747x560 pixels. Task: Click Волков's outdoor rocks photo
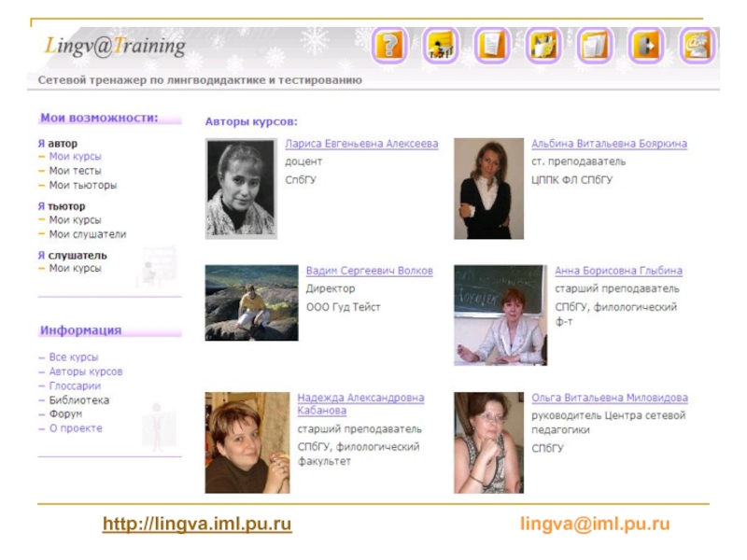click(251, 302)
